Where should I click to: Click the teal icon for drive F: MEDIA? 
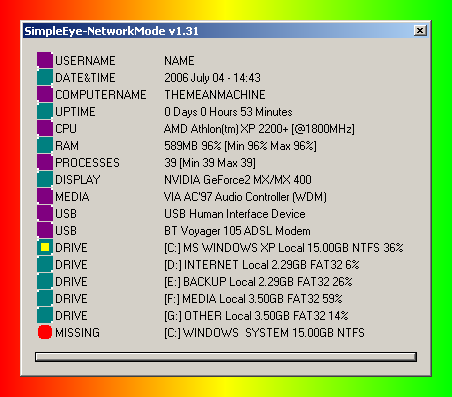45,298
